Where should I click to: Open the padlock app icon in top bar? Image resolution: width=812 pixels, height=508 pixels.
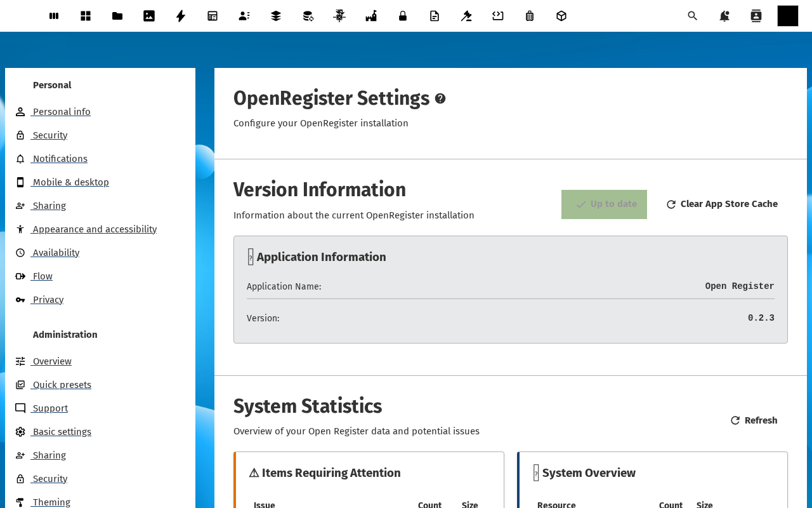pos(403,16)
